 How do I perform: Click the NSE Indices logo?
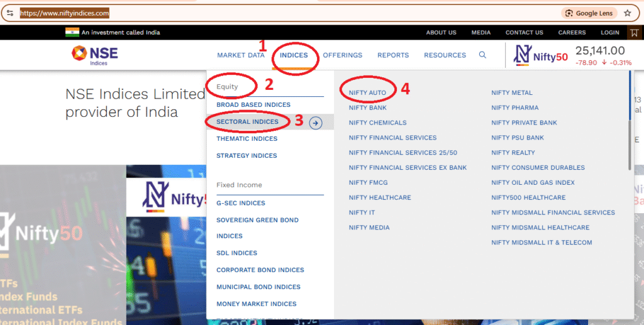pos(94,55)
